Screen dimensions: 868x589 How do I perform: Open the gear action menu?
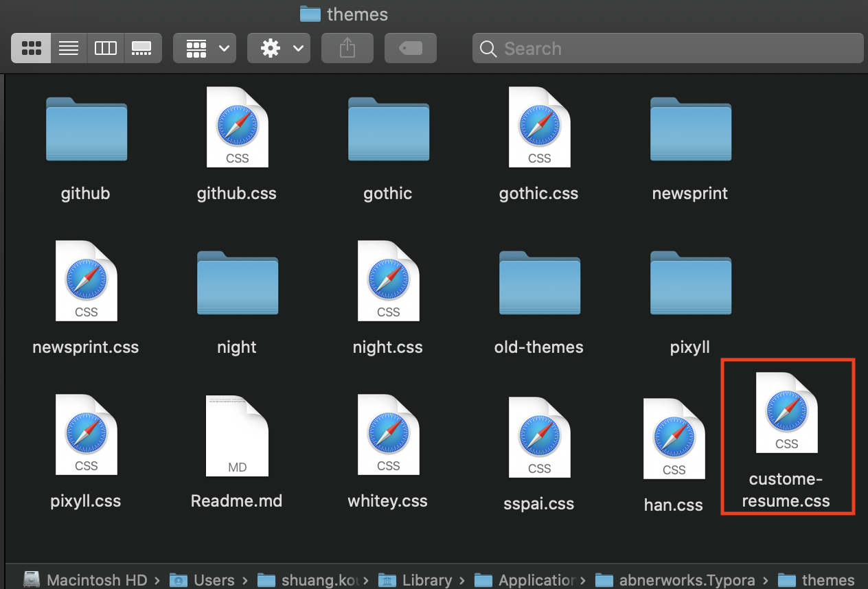[279, 48]
